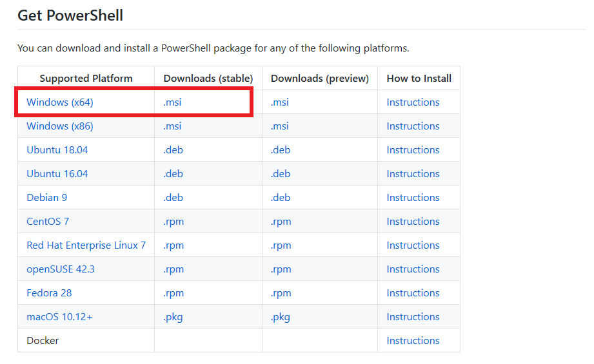594x364 pixels.
Task: Open the macOS 10.12+ platform link
Action: [x=59, y=317]
